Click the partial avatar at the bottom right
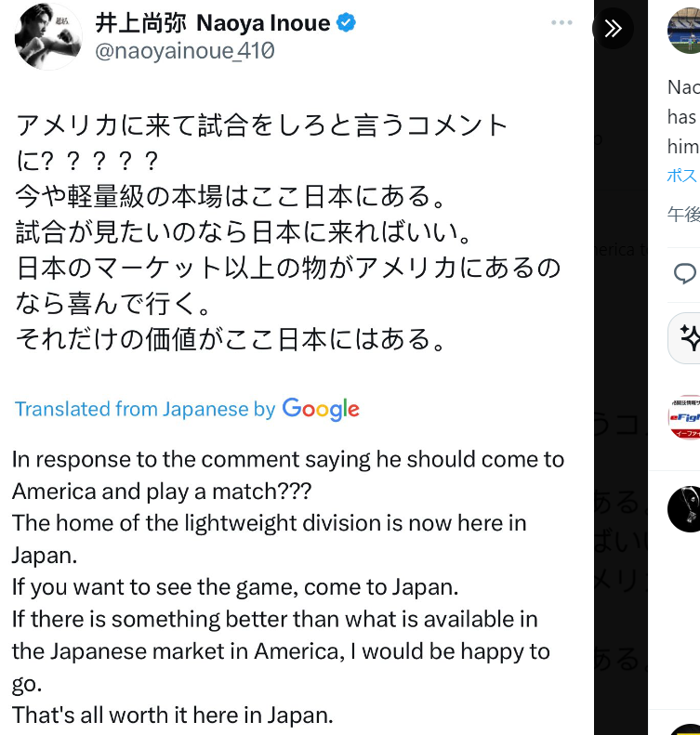The image size is (700, 735). click(686, 728)
